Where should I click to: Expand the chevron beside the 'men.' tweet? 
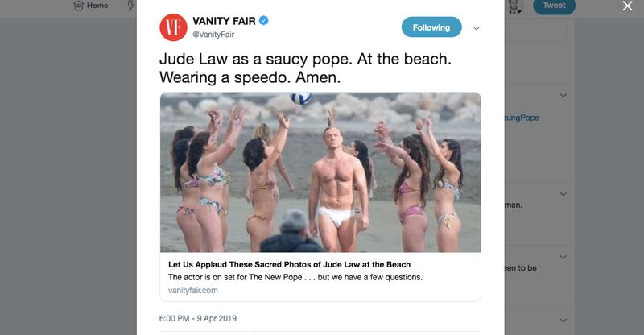(x=563, y=194)
